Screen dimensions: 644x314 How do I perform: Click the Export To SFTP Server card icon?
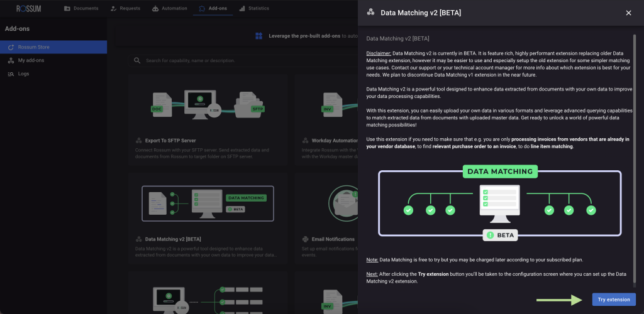(139, 141)
